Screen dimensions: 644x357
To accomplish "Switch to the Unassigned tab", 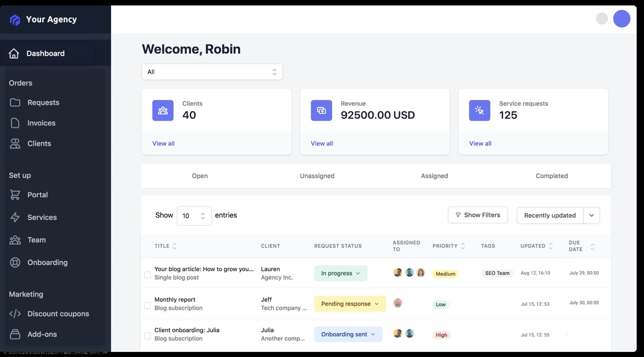I will [317, 176].
